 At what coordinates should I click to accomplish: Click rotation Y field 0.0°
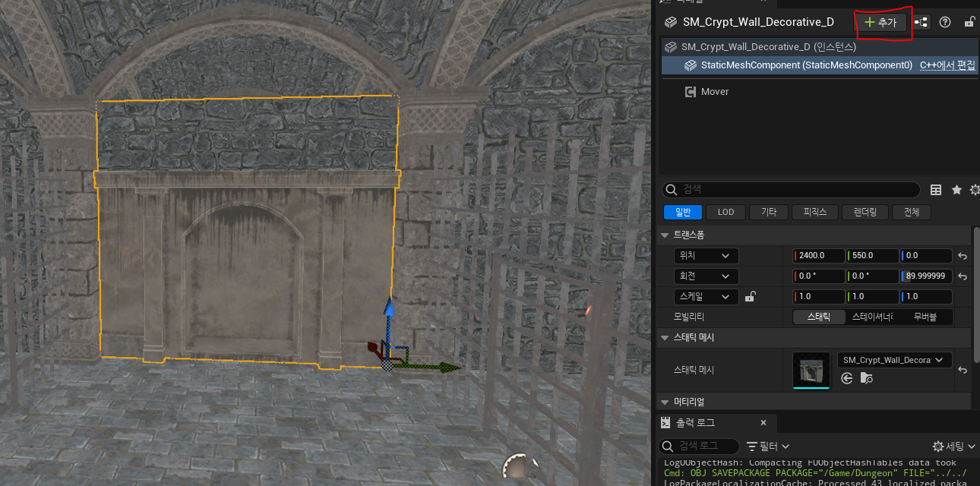click(872, 276)
